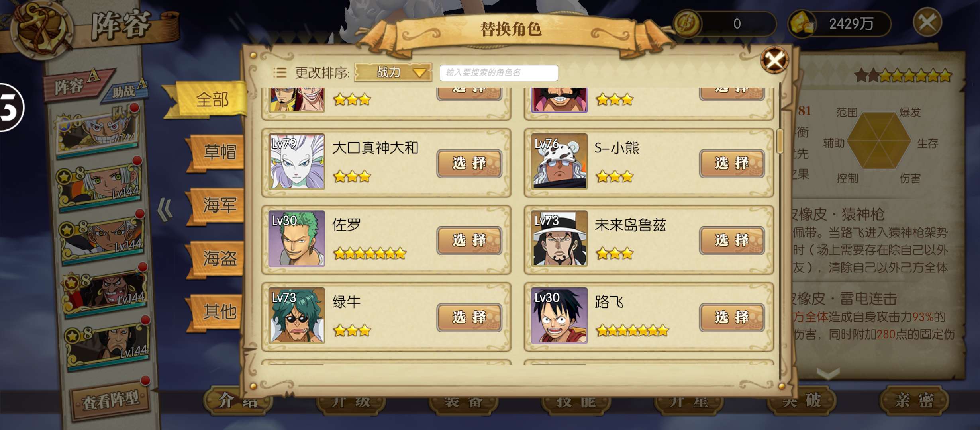Image resolution: width=980 pixels, height=430 pixels.
Task: Select the 草帽 category tab
Action: pyautogui.click(x=218, y=152)
